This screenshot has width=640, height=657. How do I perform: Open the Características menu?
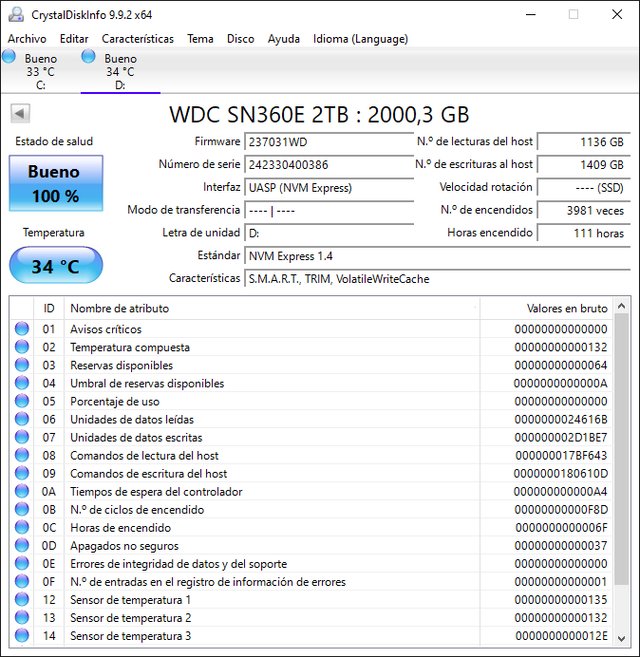point(137,39)
